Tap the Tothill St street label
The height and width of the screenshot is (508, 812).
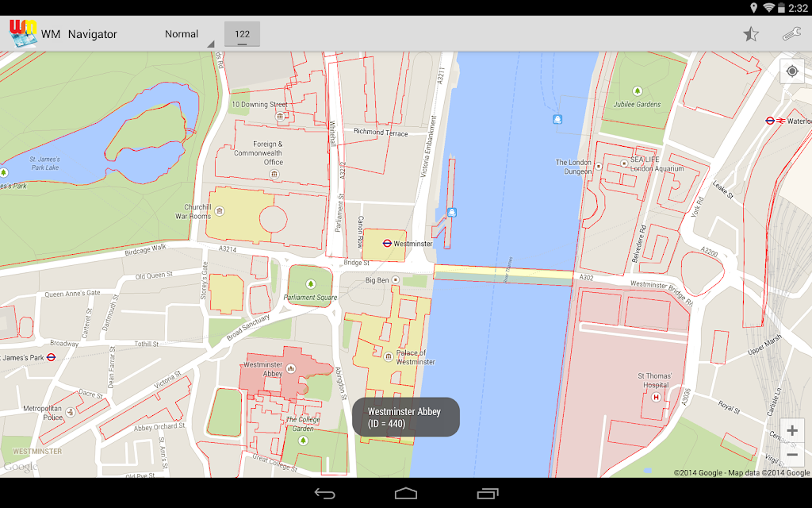(147, 344)
